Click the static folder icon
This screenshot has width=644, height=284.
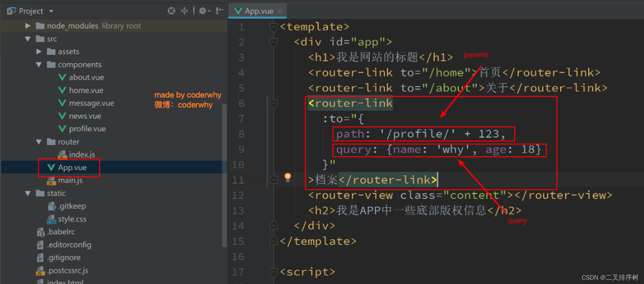(x=40, y=193)
